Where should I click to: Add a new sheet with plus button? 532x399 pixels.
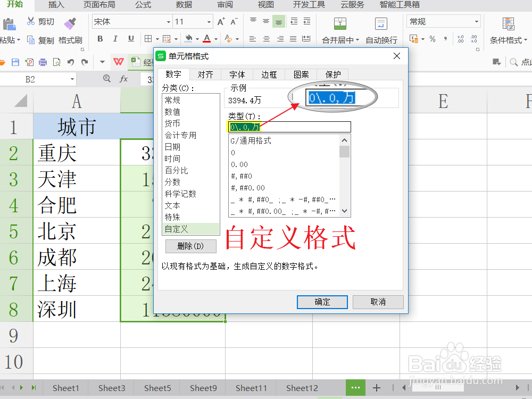pos(377,388)
